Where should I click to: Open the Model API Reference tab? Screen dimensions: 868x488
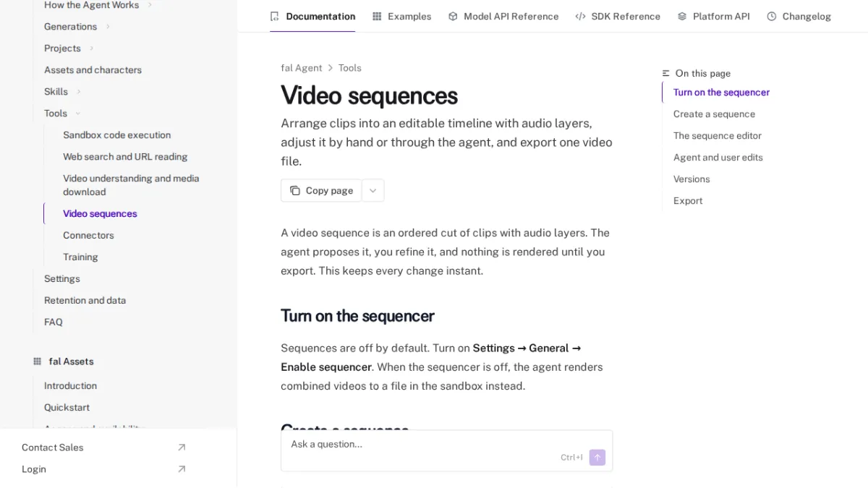503,16
